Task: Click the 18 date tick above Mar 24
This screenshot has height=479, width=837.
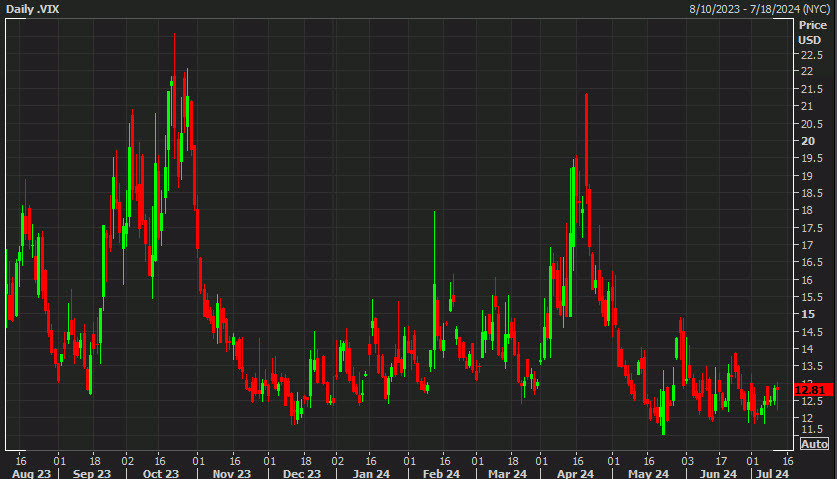Action: pos(512,461)
